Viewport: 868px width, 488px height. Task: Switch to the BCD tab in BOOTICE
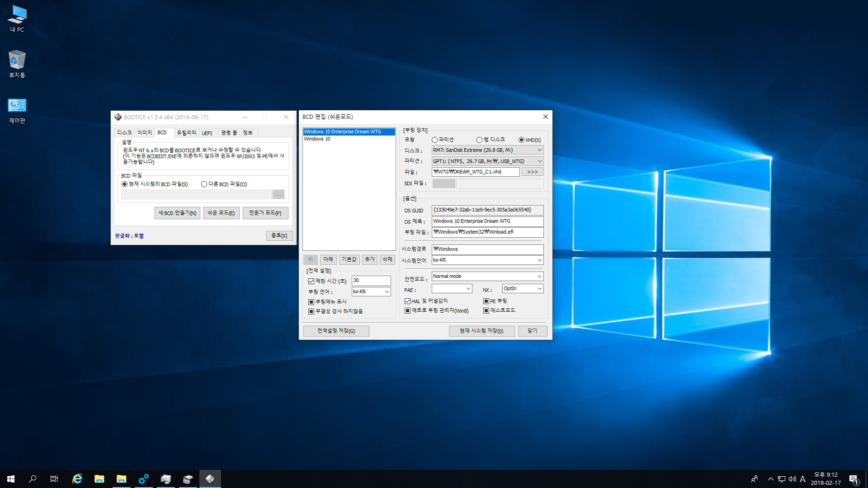[162, 132]
